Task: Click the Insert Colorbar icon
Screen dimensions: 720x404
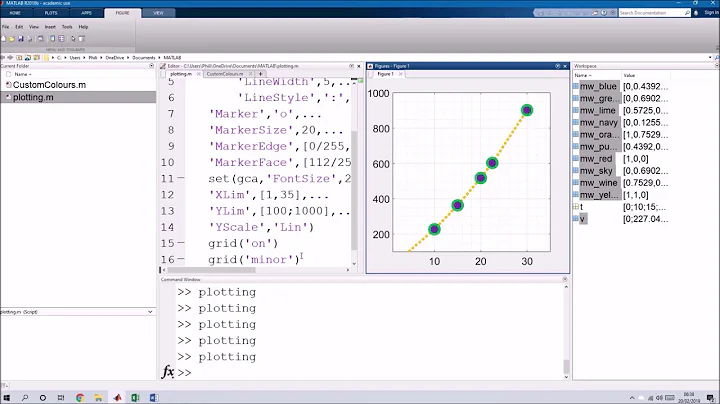Action: (x=52, y=39)
